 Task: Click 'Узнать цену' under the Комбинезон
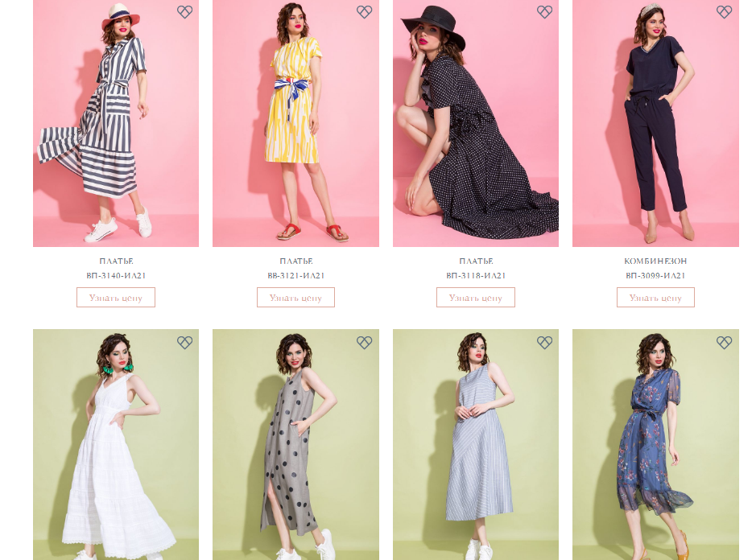click(x=655, y=298)
